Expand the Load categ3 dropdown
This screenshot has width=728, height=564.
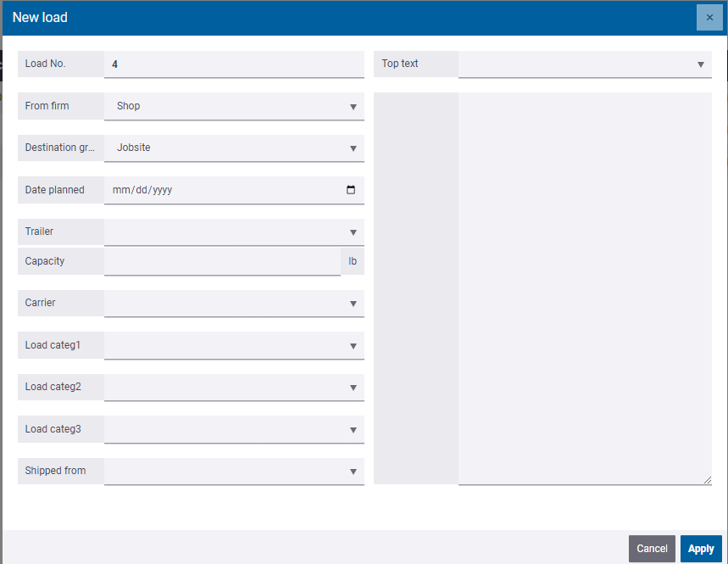[x=234, y=429]
